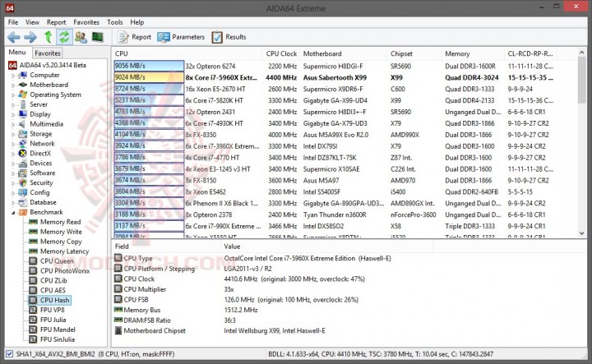Collapse the Benchmark tree node
Image resolution: width=592 pixels, height=364 pixels.
(x=13, y=212)
